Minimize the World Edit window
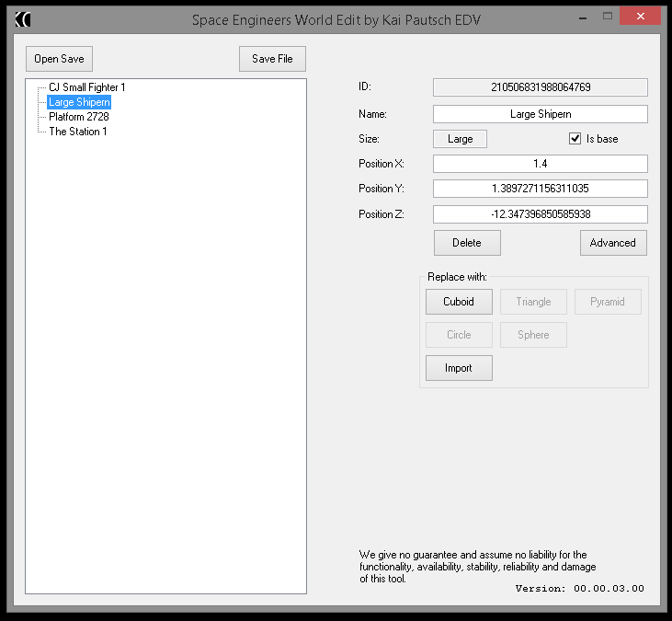Viewport: 672px width, 621px height. click(x=583, y=18)
